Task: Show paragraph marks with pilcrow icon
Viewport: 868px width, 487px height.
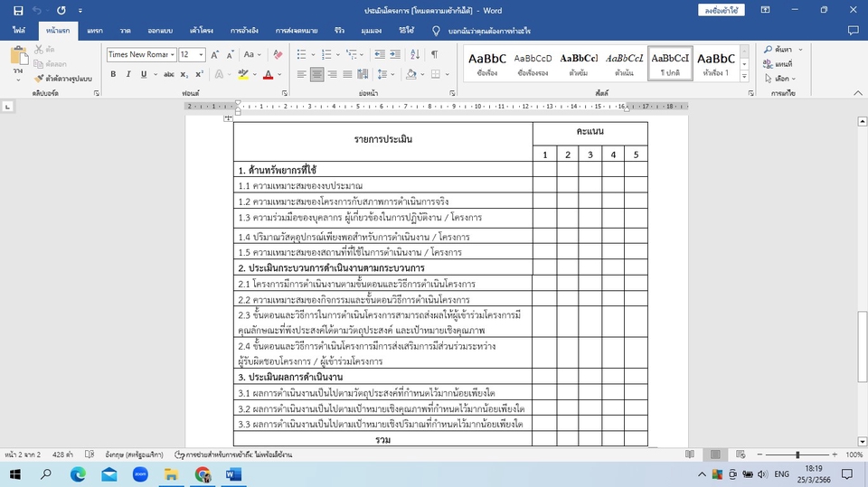Action: pyautogui.click(x=435, y=54)
